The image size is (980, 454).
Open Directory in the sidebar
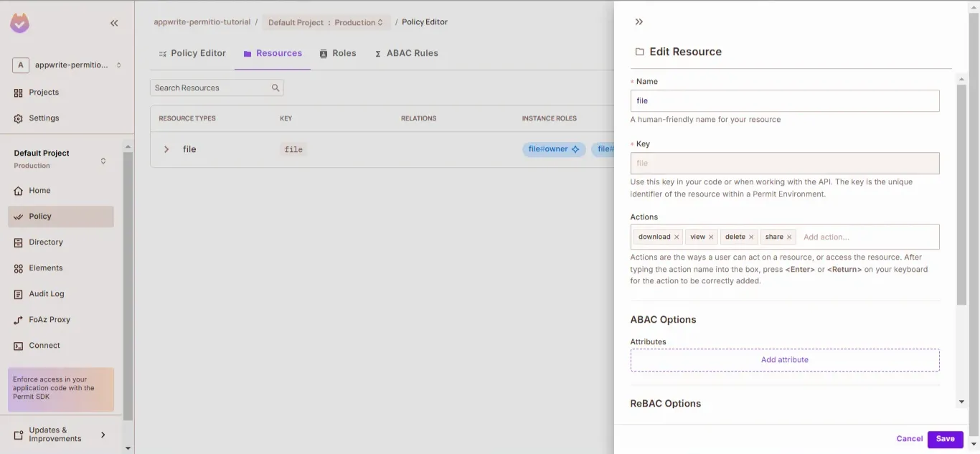[x=61, y=242]
